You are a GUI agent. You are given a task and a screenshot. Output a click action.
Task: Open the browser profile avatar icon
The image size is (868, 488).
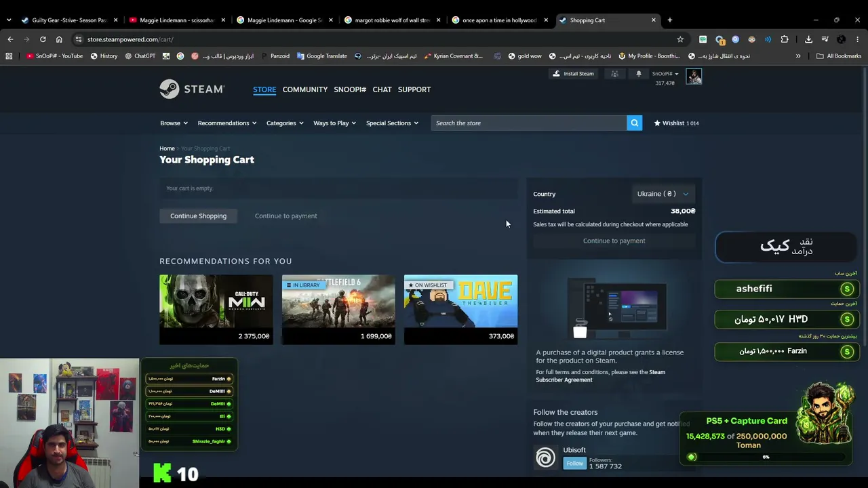click(841, 39)
